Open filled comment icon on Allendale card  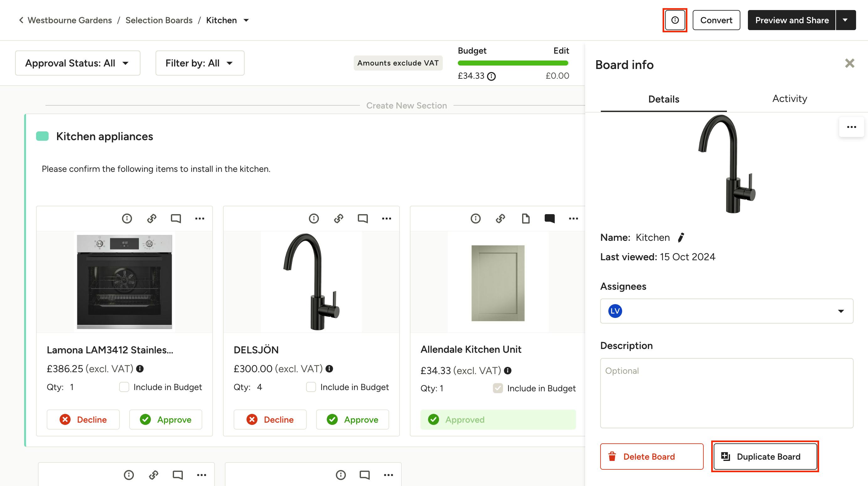pyautogui.click(x=549, y=219)
